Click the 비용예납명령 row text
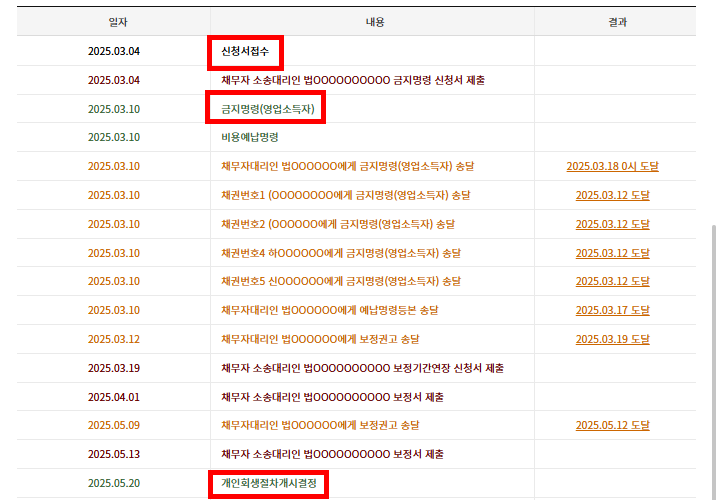 tap(249, 137)
